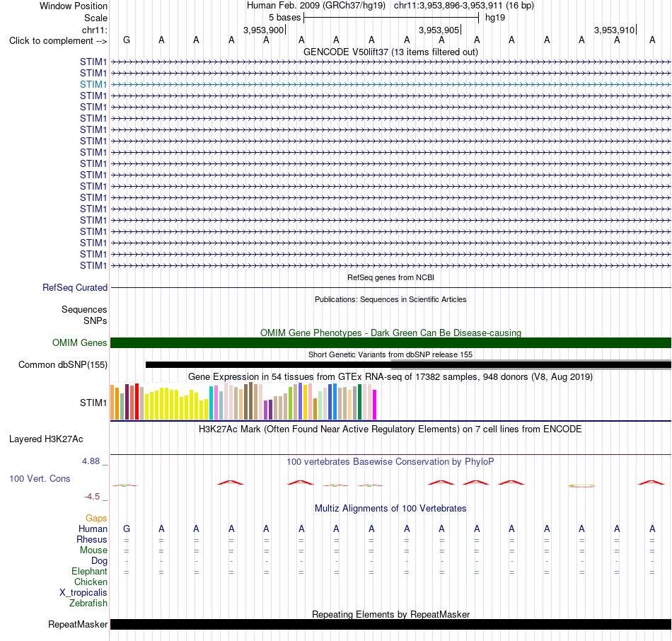672x641 pixels.
Task: Click the G base in the complement row
Action: coord(127,40)
